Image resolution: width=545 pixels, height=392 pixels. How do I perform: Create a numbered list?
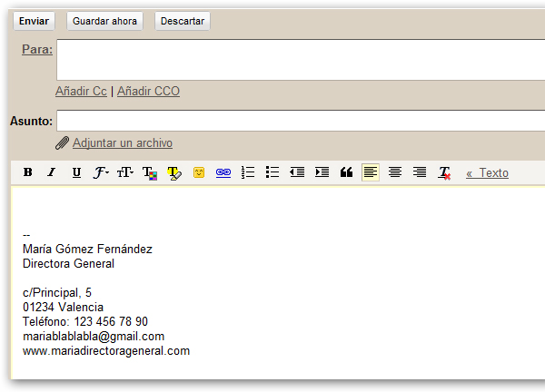248,172
